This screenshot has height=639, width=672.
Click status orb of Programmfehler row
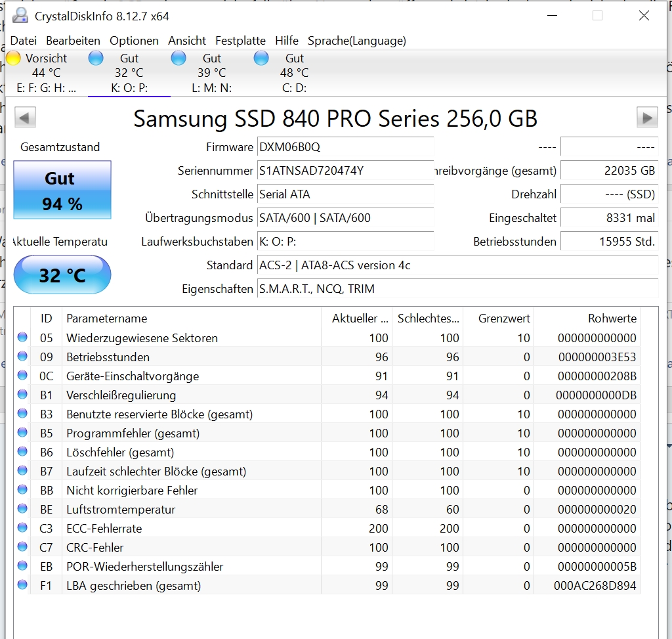click(22, 433)
